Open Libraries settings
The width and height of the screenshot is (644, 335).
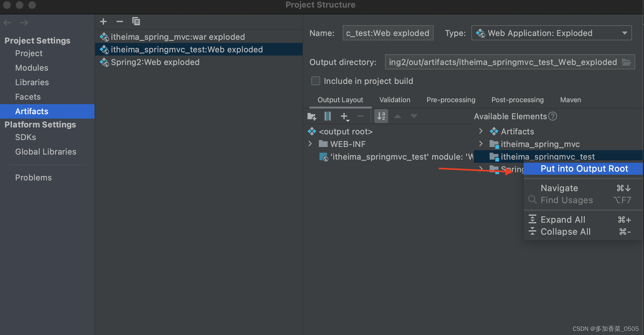click(x=32, y=82)
